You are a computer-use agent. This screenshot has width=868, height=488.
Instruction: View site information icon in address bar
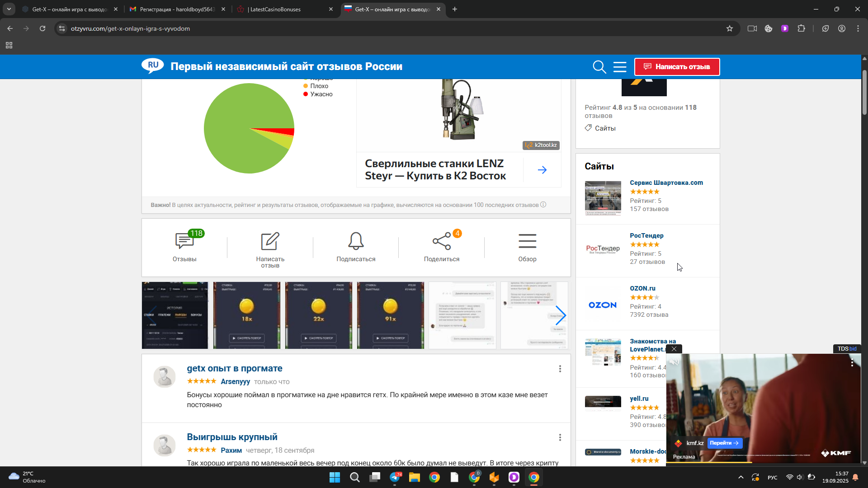click(x=62, y=28)
